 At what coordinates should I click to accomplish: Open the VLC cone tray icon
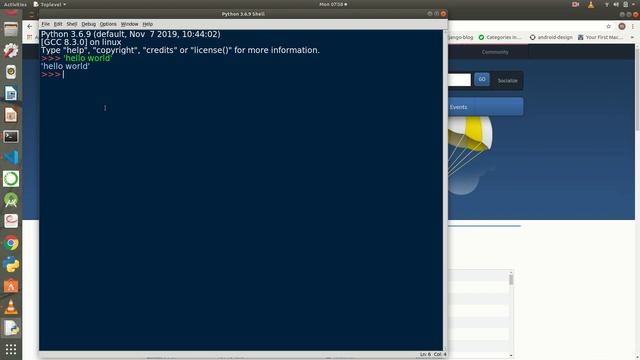coord(591,4)
